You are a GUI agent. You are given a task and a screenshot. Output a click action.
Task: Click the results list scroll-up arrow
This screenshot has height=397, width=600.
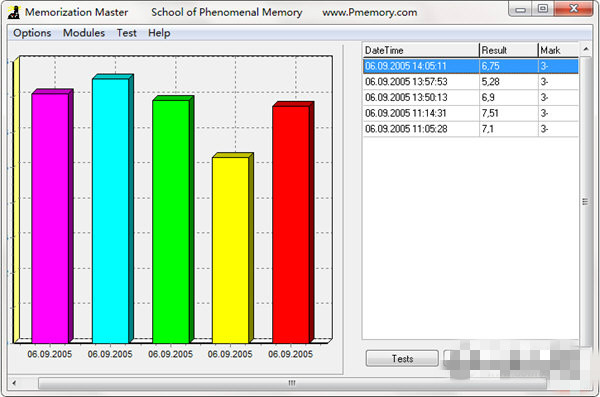[x=585, y=49]
